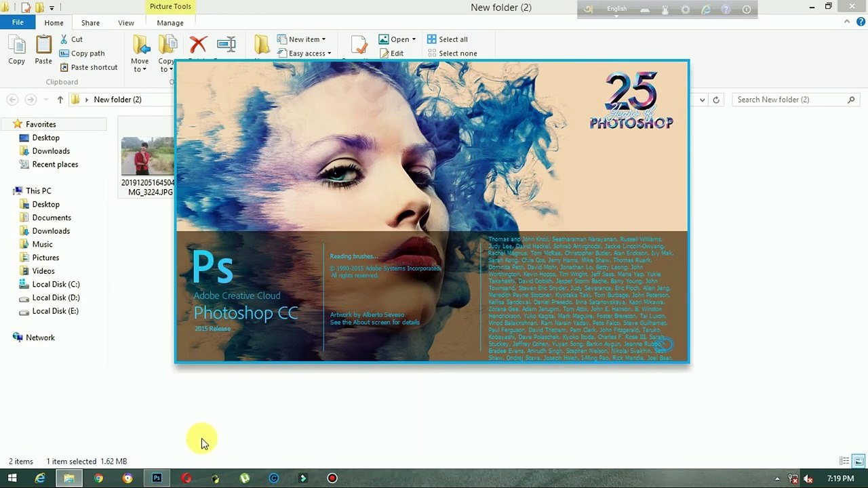868x488 pixels.
Task: Open the File menu tab
Action: tap(18, 22)
